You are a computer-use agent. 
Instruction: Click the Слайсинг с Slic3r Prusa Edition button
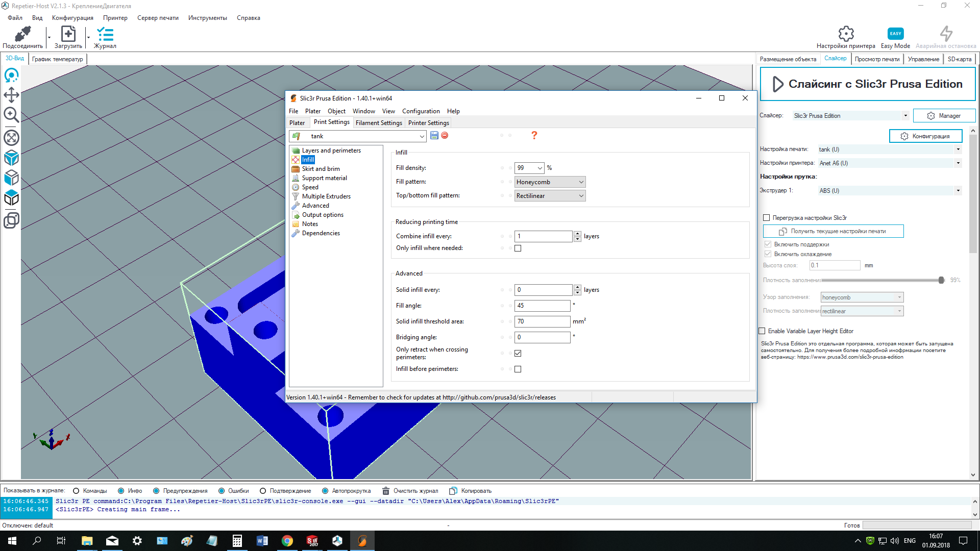868,84
